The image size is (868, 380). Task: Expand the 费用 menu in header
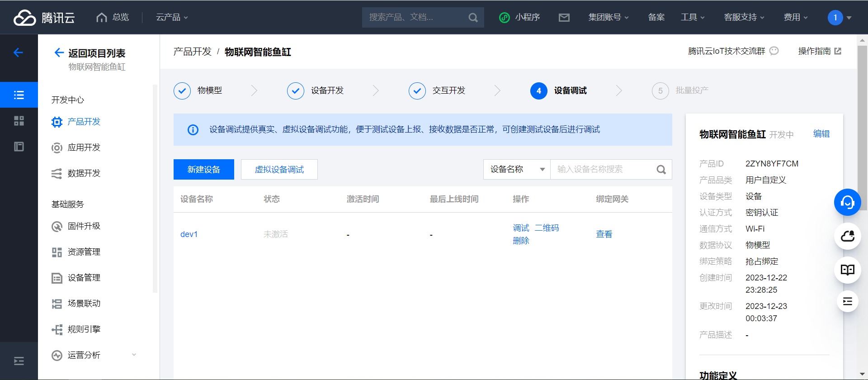tap(795, 17)
